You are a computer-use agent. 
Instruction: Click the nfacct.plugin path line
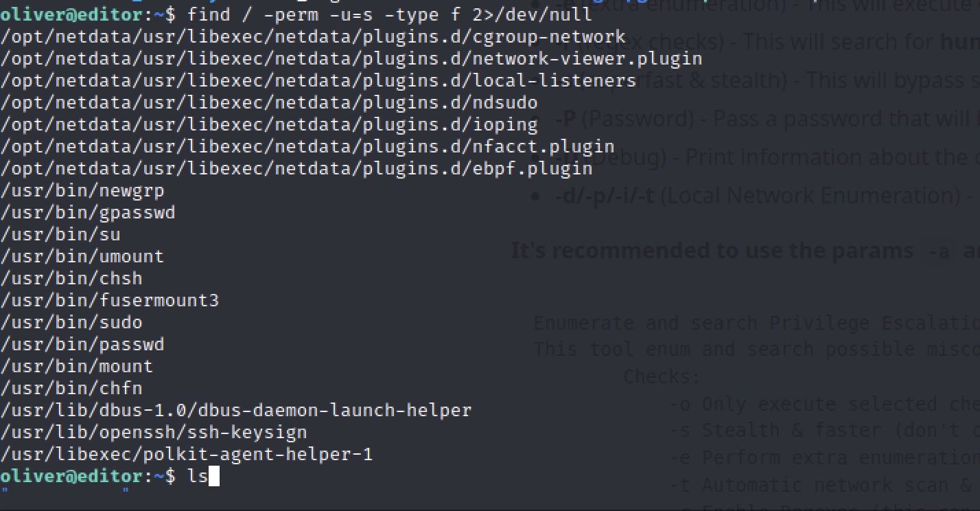point(307,146)
